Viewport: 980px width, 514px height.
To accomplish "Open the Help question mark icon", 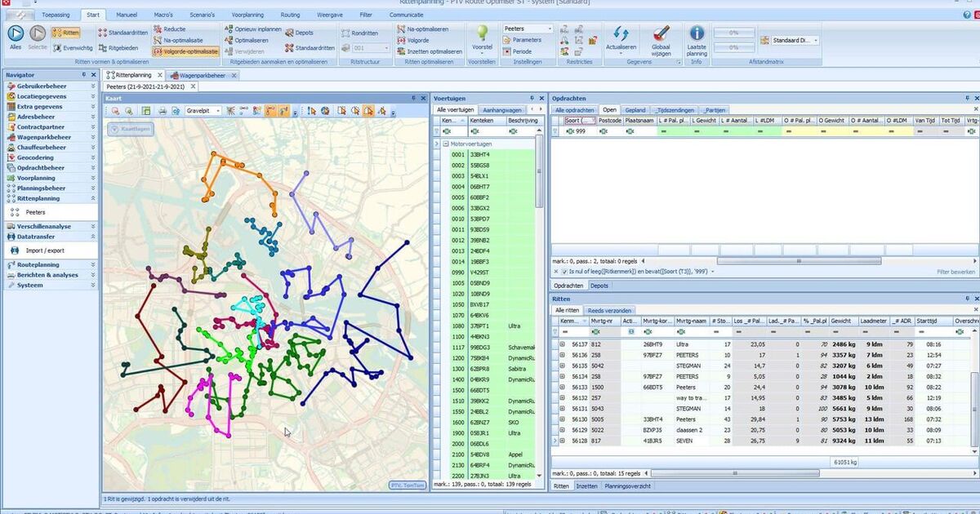I will coord(965,15).
